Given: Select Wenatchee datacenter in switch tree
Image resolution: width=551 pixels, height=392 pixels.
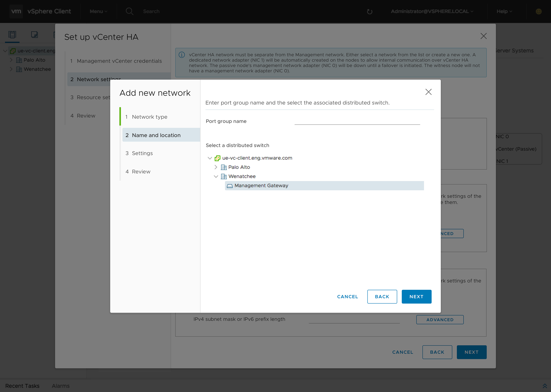Looking at the screenshot, I should point(242,176).
